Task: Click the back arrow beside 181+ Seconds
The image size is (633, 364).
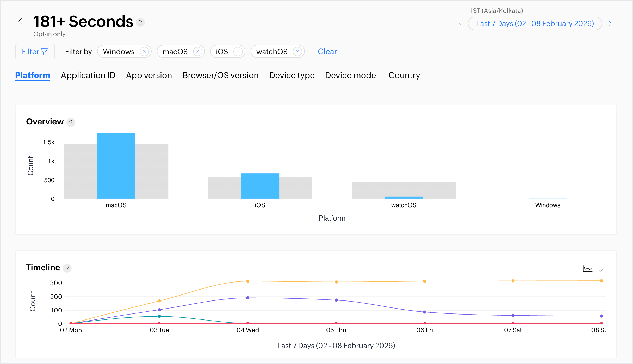Action: pyautogui.click(x=21, y=21)
